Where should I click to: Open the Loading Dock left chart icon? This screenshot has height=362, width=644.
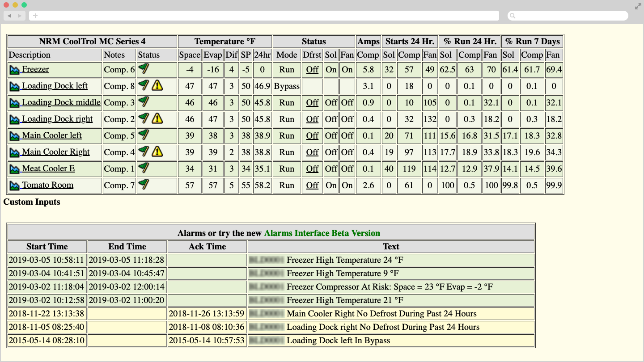pyautogui.click(x=15, y=86)
